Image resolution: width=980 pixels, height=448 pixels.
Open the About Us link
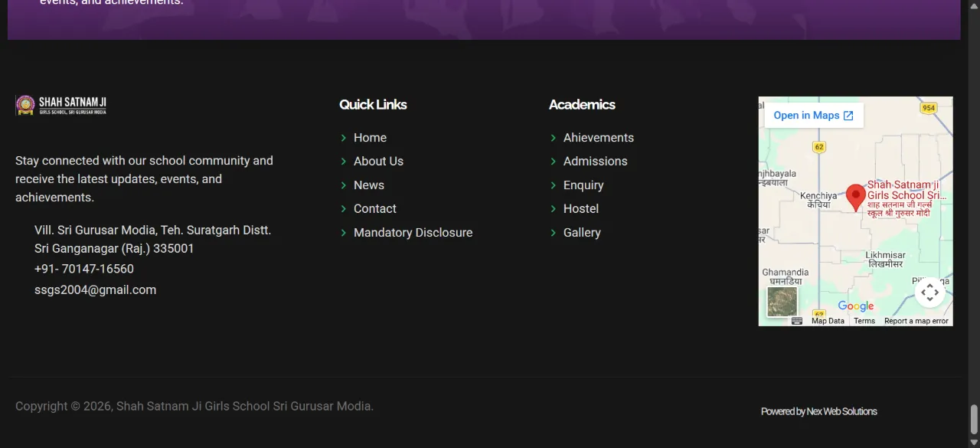[x=378, y=162]
